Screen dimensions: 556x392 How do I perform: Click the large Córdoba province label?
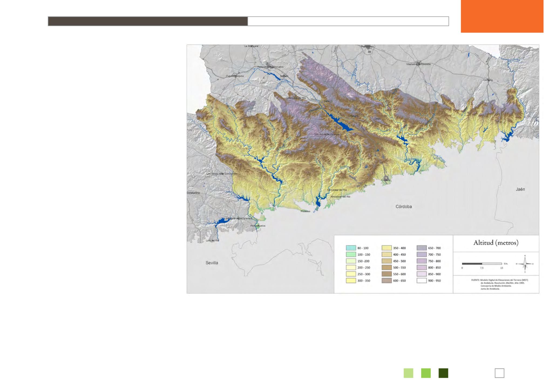(x=404, y=207)
